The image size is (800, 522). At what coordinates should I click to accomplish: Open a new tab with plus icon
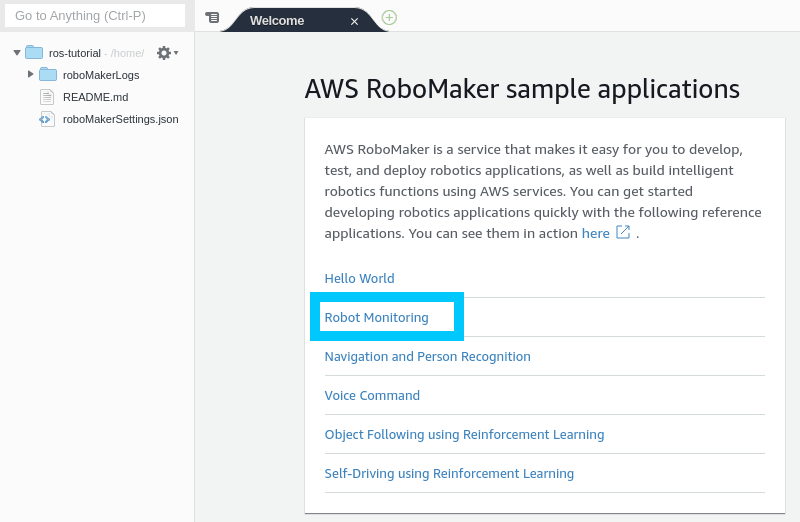pyautogui.click(x=389, y=18)
